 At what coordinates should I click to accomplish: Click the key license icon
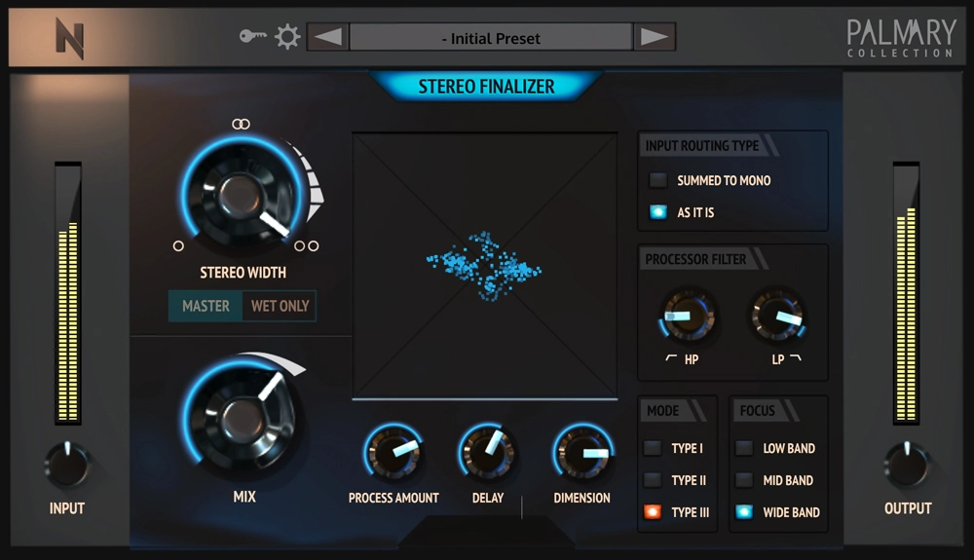253,37
